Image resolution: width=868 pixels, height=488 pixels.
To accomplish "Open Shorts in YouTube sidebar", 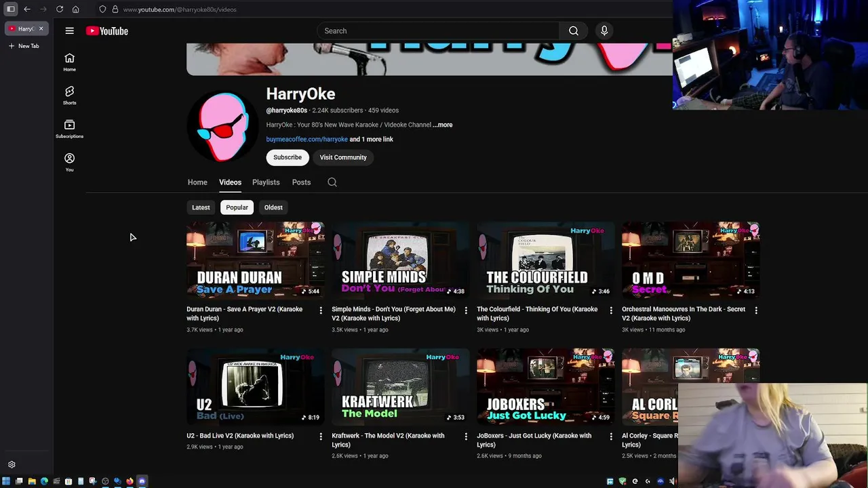I will [x=69, y=96].
